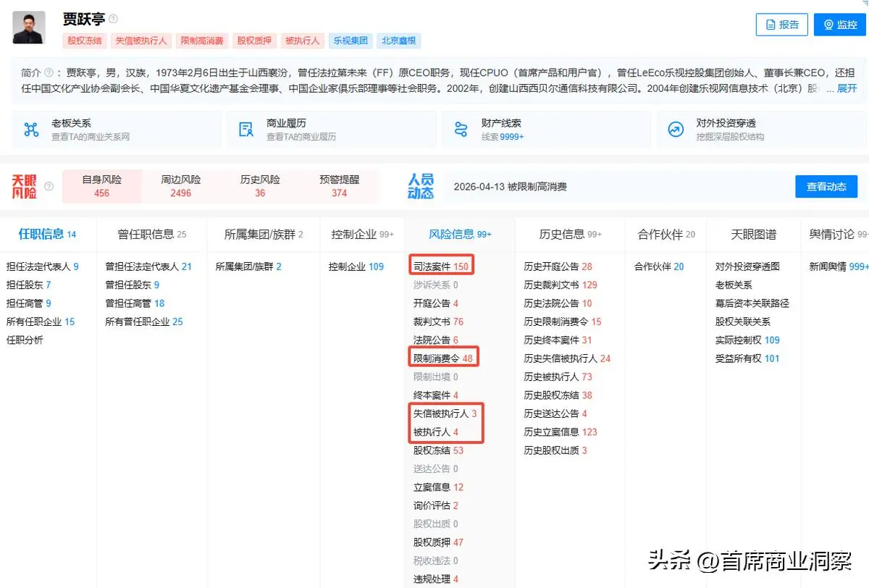Open 受益所有权 101 entry

tap(747, 358)
